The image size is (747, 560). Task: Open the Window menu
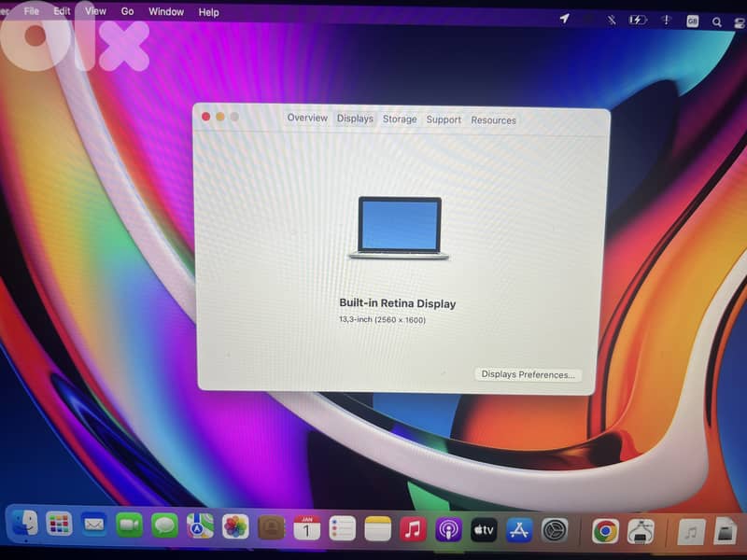coord(166,12)
